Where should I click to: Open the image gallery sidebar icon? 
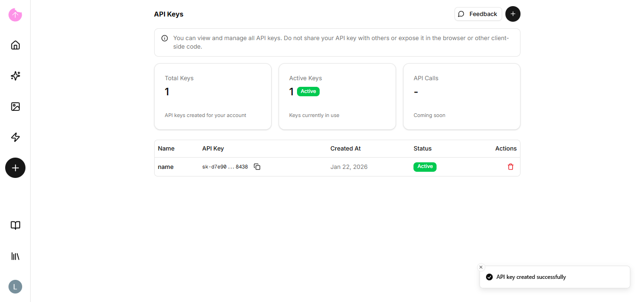15,107
